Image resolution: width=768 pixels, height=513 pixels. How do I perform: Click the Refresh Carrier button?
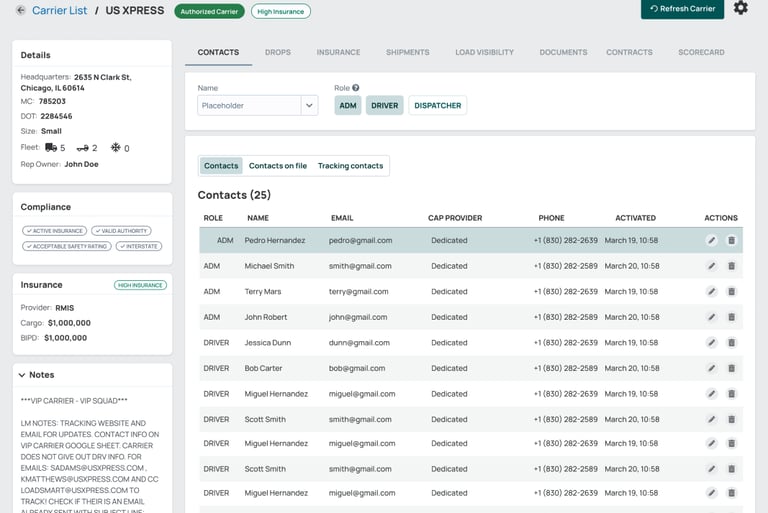click(x=682, y=9)
